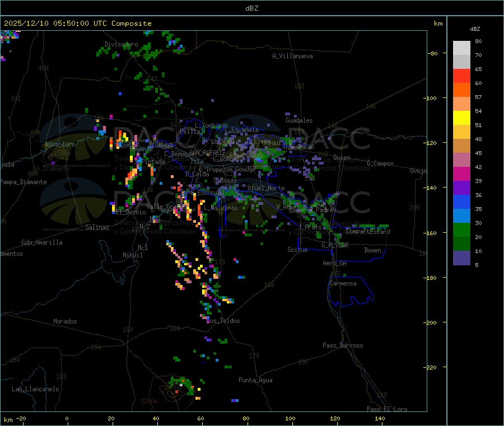The image size is (504, 426).
Task: Click the Punta_Agua location label
Action: click(x=255, y=380)
